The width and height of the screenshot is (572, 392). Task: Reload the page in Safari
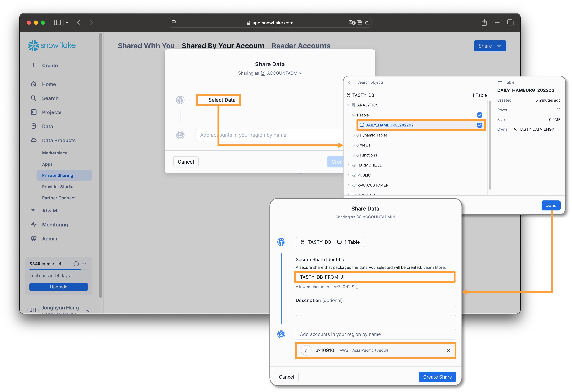click(367, 23)
